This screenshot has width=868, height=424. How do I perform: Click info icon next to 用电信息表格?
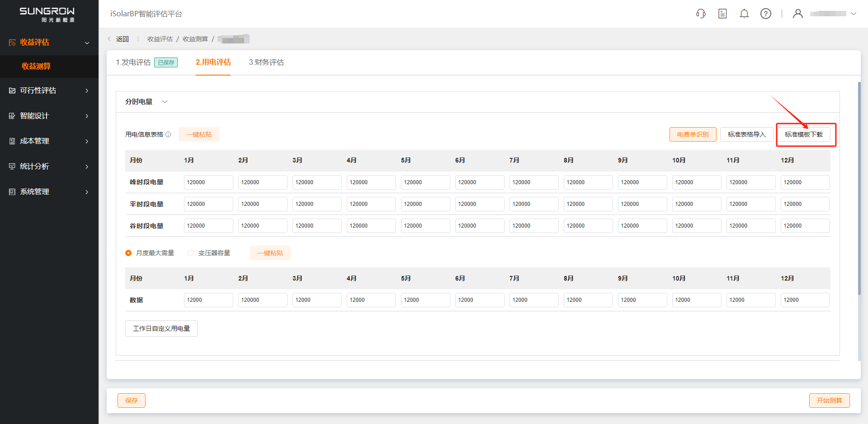click(x=168, y=134)
